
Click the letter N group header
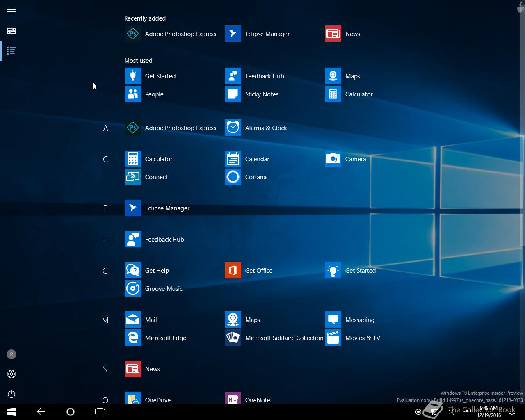[105, 369]
